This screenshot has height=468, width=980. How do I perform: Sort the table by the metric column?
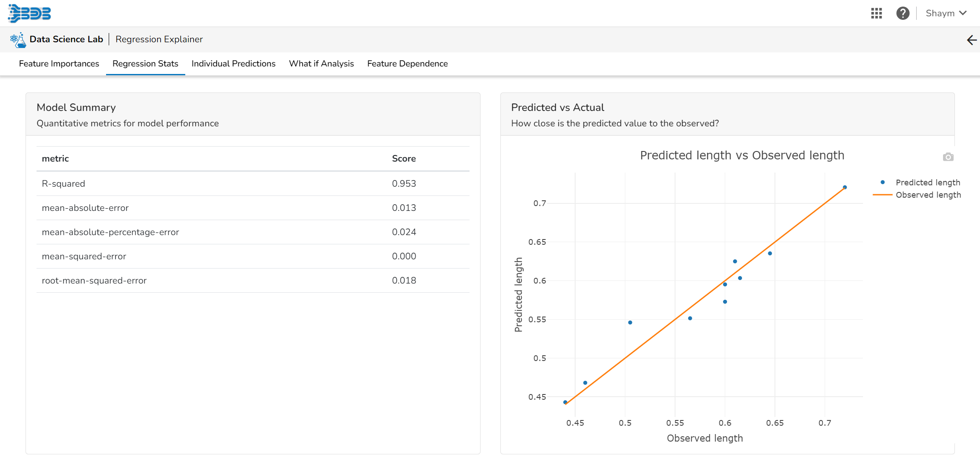pyautogui.click(x=55, y=158)
